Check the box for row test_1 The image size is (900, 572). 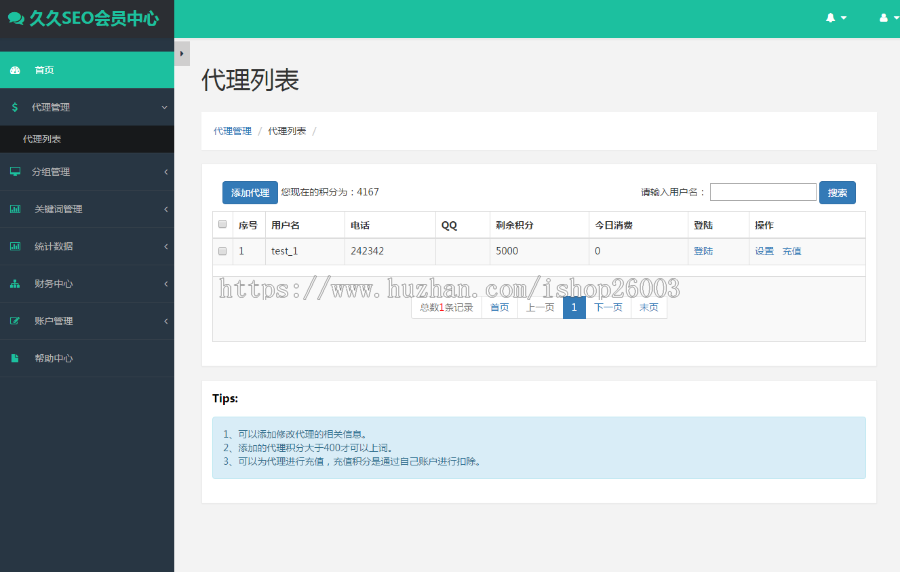pos(222,251)
